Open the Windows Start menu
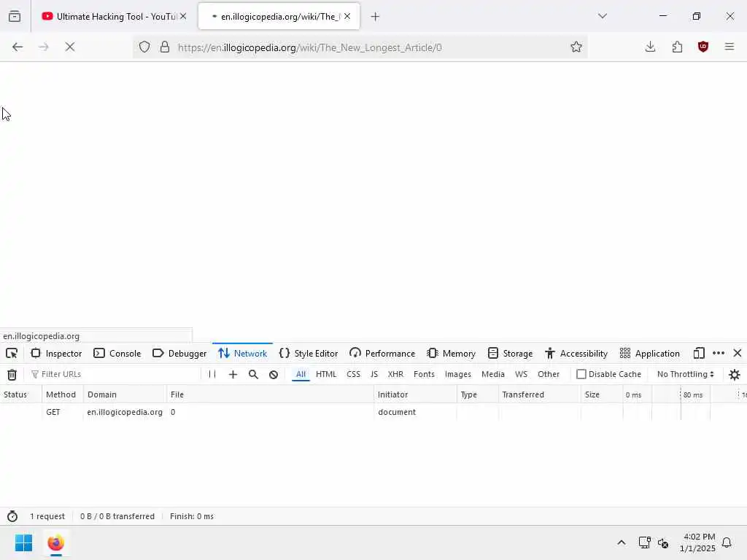 coord(23,542)
